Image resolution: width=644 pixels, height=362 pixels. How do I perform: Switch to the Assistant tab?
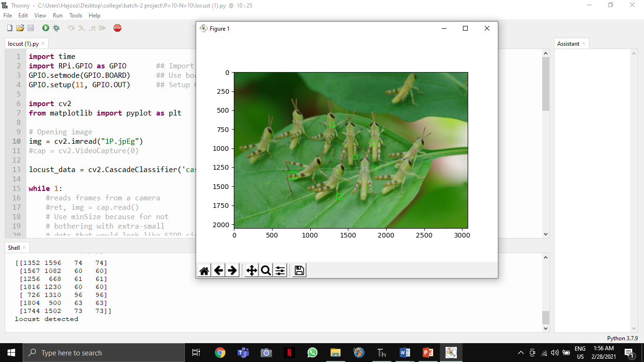[x=569, y=43]
